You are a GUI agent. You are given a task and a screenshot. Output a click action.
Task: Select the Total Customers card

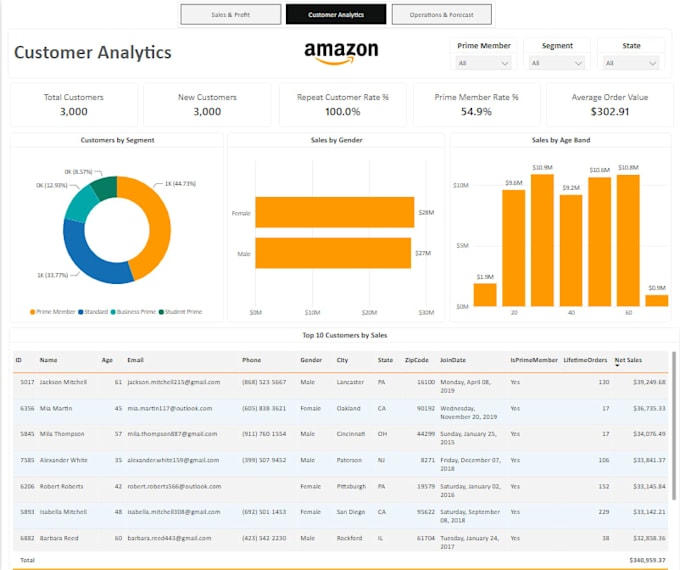point(74,105)
